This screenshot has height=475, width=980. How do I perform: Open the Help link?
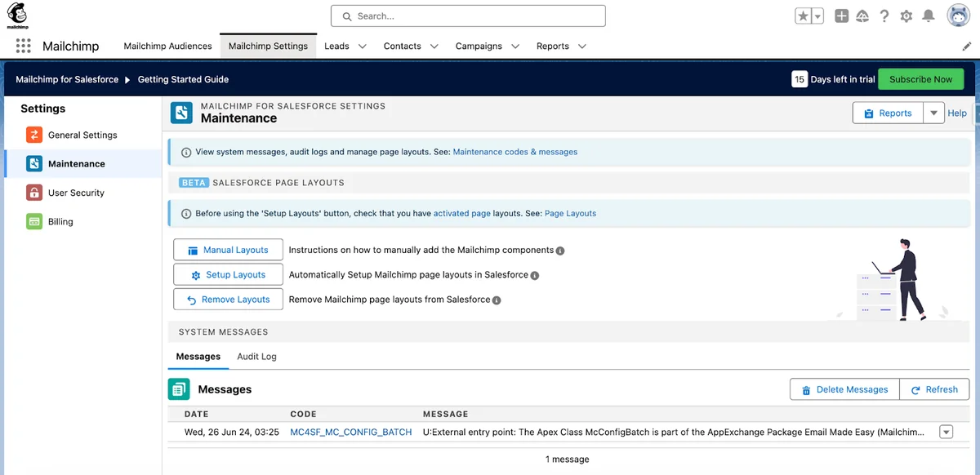[x=957, y=113]
